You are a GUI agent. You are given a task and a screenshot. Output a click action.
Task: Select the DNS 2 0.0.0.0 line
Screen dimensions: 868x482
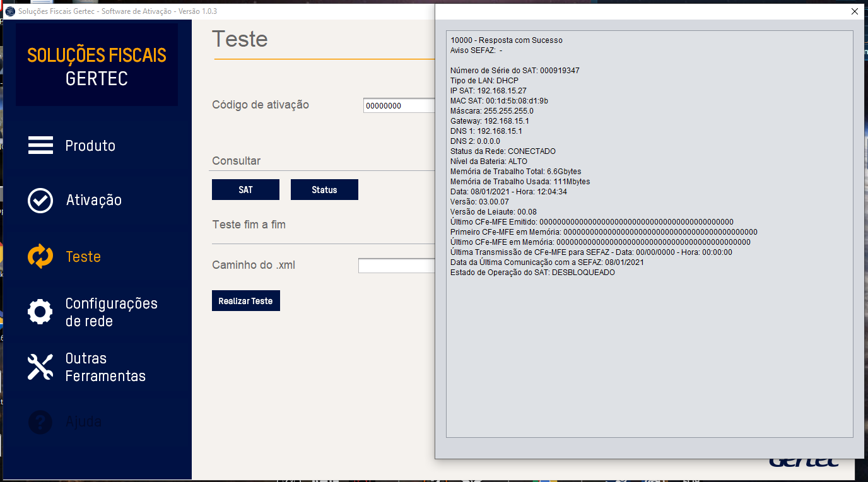(475, 141)
